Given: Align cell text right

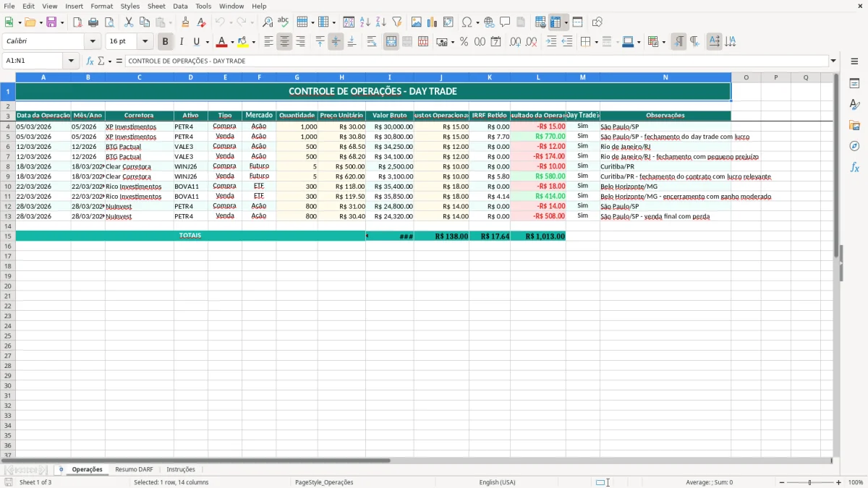Looking at the screenshot, I should click(x=300, y=42).
